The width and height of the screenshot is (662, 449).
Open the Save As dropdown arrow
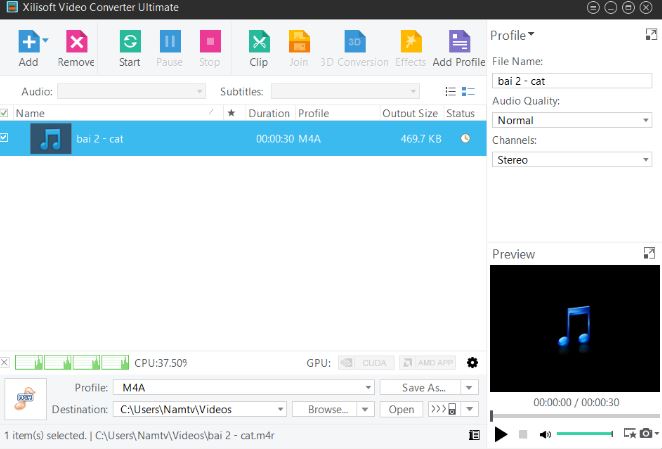point(469,387)
